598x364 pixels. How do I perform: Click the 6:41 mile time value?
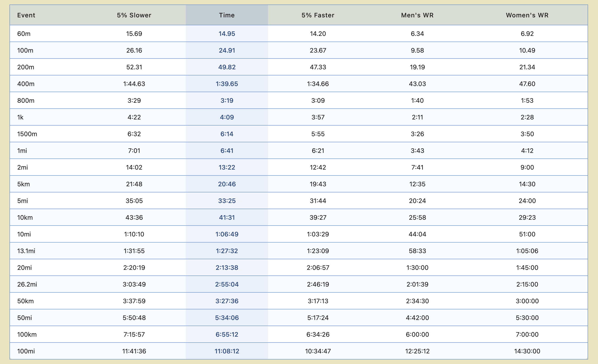pos(227,150)
